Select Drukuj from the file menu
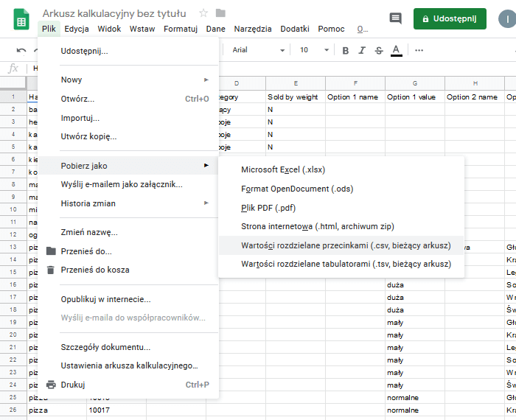Screen dimensions: 516x420 (x=73, y=385)
